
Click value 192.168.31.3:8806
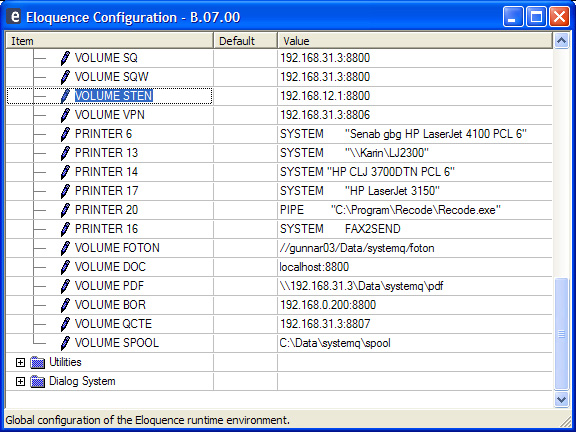[325, 115]
